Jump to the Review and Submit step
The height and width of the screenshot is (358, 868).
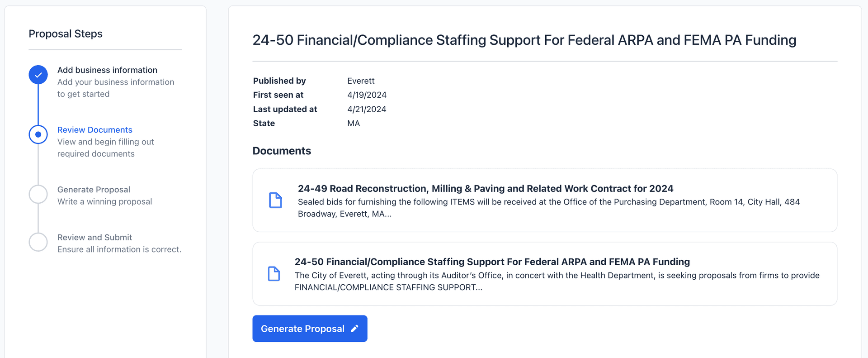pyautogui.click(x=94, y=238)
